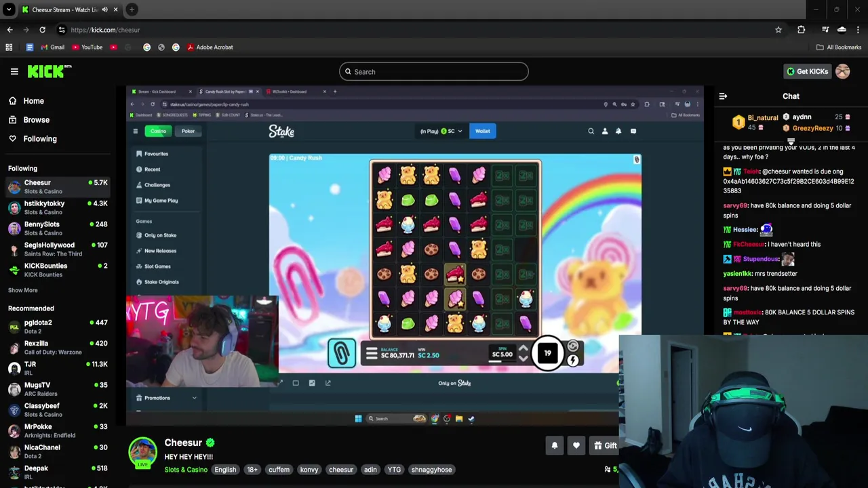Click Bi_natural on the gift leaderboard
Viewport: 868px width, 488px height.
click(x=763, y=118)
